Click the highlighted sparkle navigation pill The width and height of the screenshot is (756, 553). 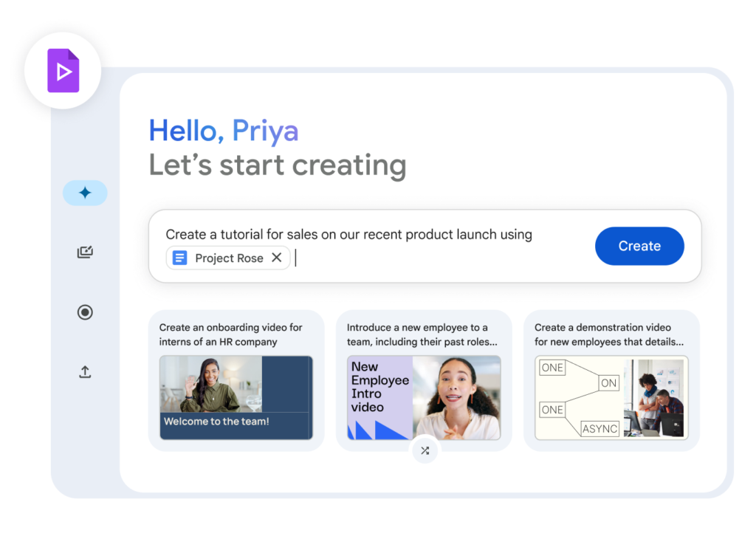click(x=85, y=192)
